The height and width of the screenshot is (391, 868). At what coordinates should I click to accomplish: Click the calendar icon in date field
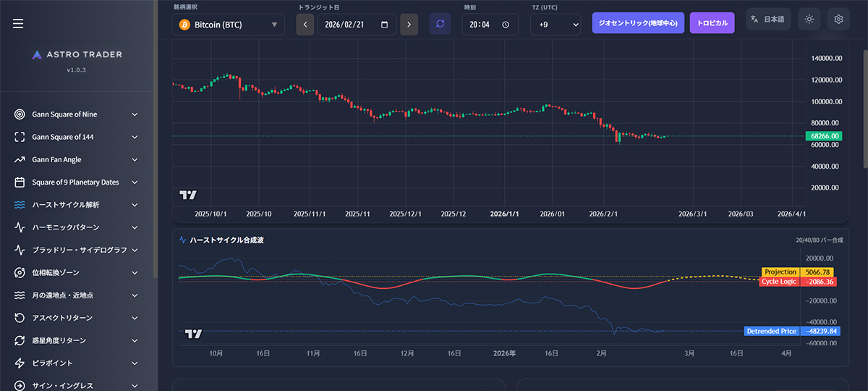pyautogui.click(x=384, y=25)
